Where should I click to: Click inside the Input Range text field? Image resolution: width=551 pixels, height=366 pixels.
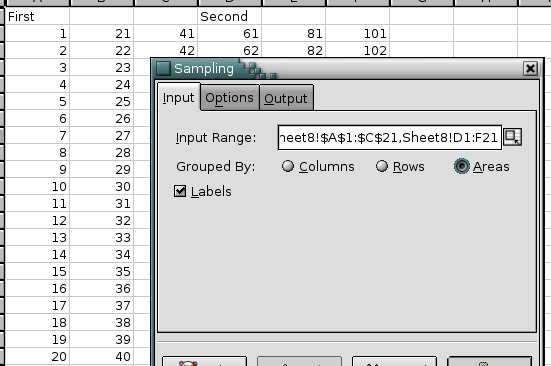390,137
